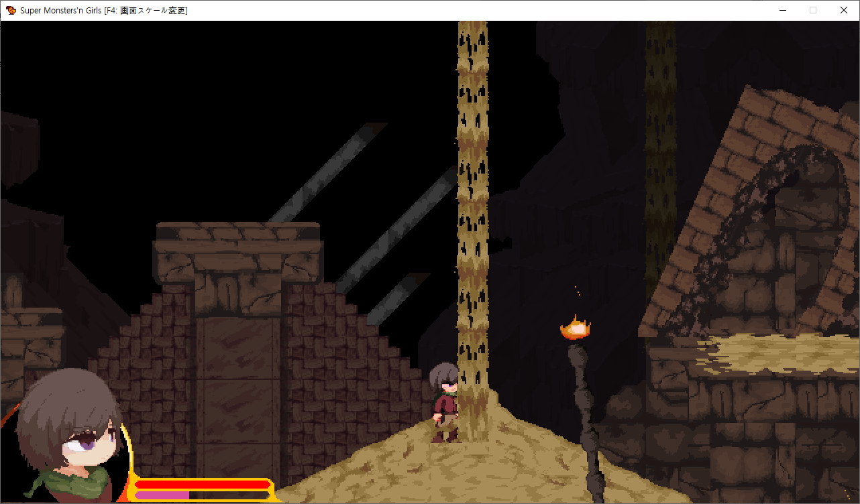Screen dimensions: 860x504
Task: Click the game's app icon in title bar
Action: pos(11,10)
